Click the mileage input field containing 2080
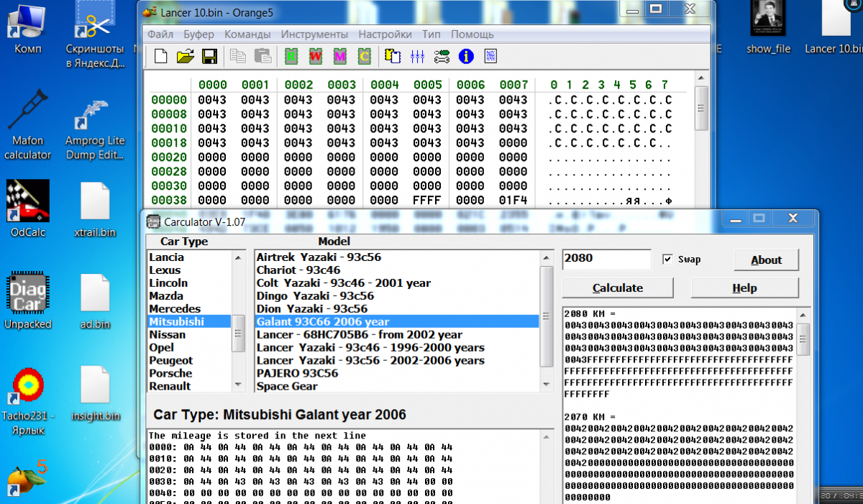Screen dimensions: 863x504 [x=606, y=259]
